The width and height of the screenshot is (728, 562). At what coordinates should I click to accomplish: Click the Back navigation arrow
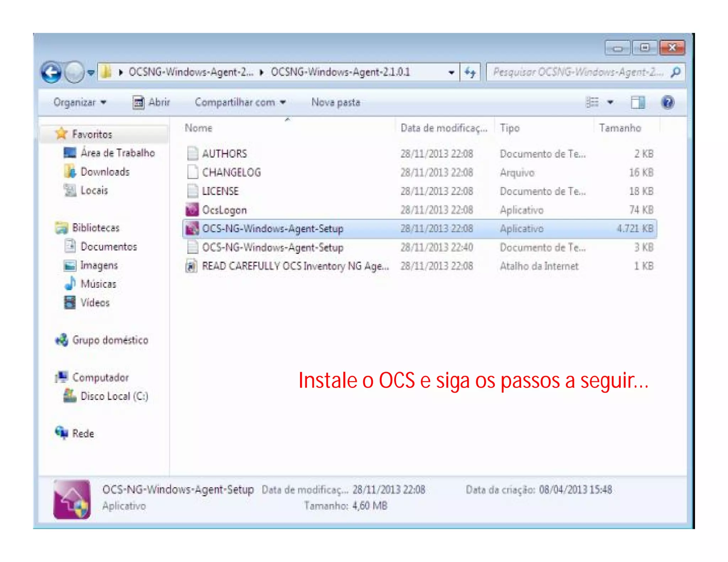[x=51, y=72]
